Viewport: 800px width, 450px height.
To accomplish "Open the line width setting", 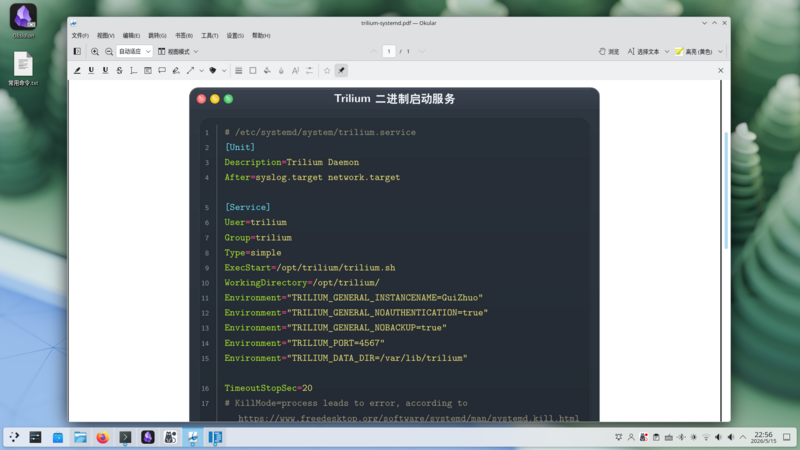I will pos(239,71).
